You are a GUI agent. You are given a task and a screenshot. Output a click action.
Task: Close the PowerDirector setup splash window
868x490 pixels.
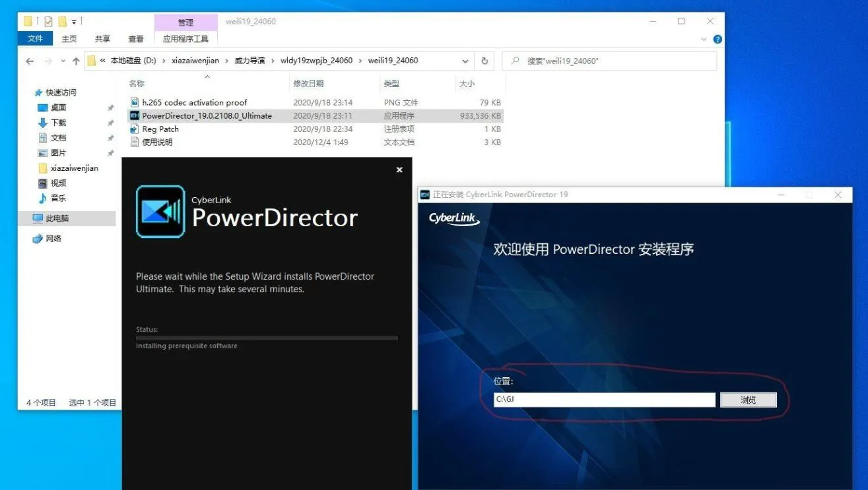coord(399,170)
